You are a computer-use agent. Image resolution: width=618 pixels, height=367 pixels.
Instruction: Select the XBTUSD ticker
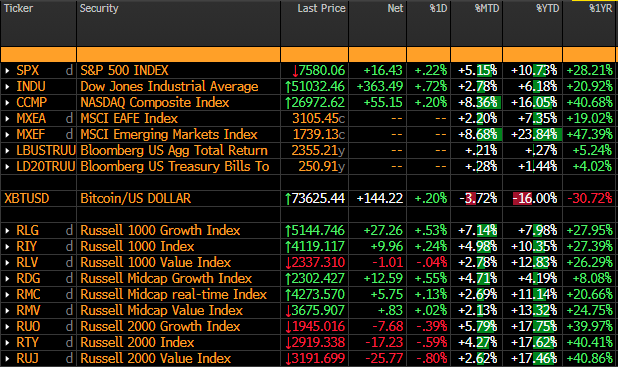click(x=26, y=199)
